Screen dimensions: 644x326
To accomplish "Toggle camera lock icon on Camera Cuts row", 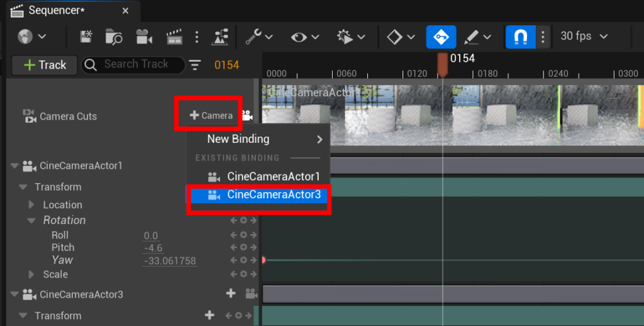I will pyautogui.click(x=247, y=116).
